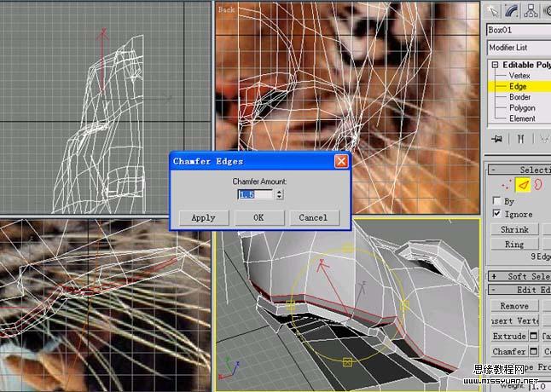Open Extrude settings dialog button

point(533,337)
